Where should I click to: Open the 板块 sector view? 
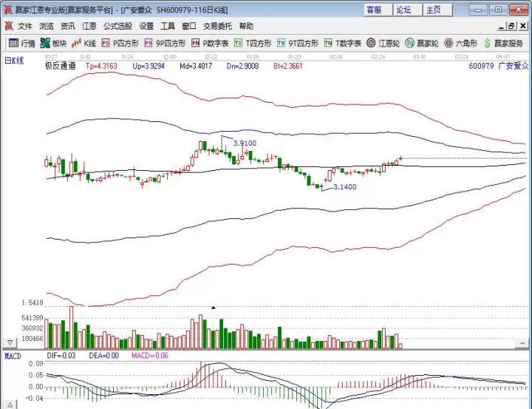click(53, 43)
